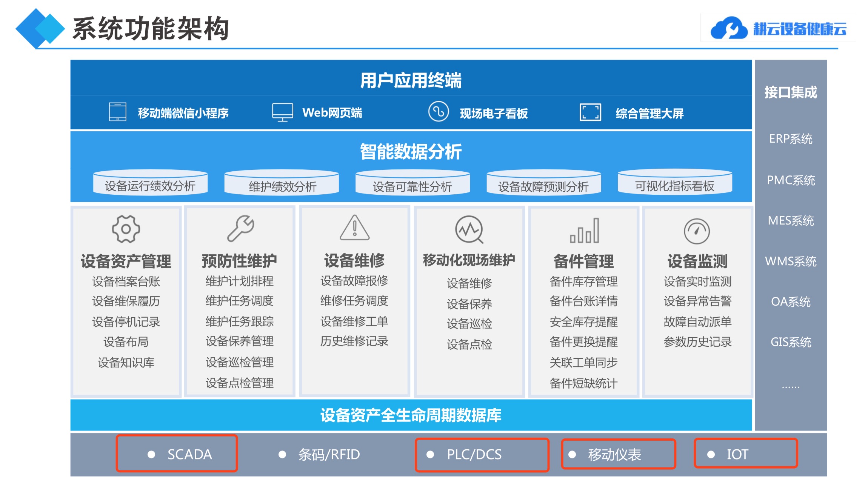This screenshot has height=495, width=868.
Task: Click 设备巡检 under 移动化现场维护
Action: (x=469, y=324)
